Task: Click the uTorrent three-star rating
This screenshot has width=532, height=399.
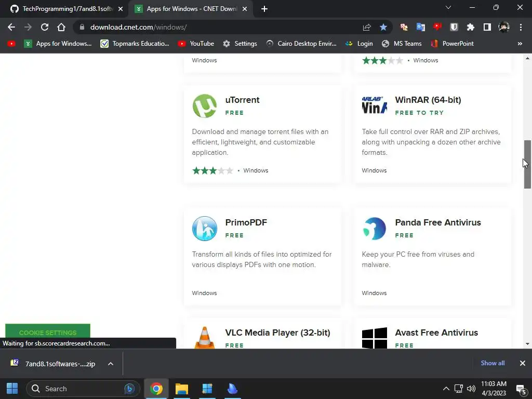Action: 212,170
